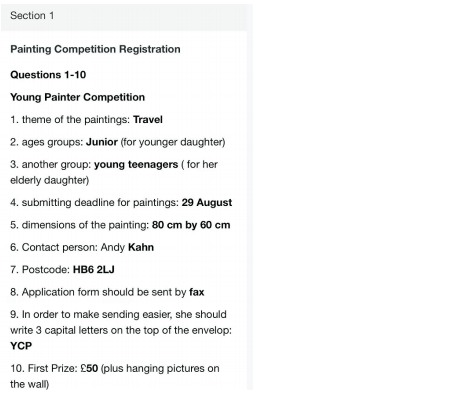Viewport: 461px width, 401px height.
Task: Click the postcode HB6 2LJ
Action: [94, 270]
